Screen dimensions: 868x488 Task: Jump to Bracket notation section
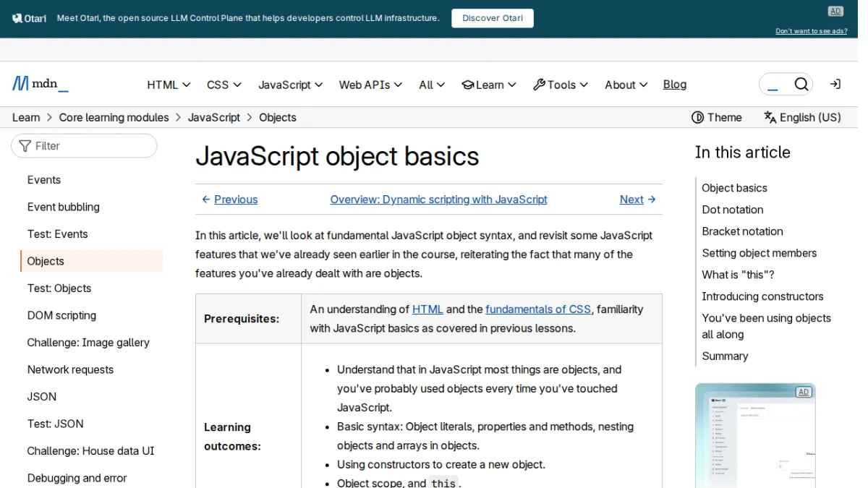click(x=743, y=231)
